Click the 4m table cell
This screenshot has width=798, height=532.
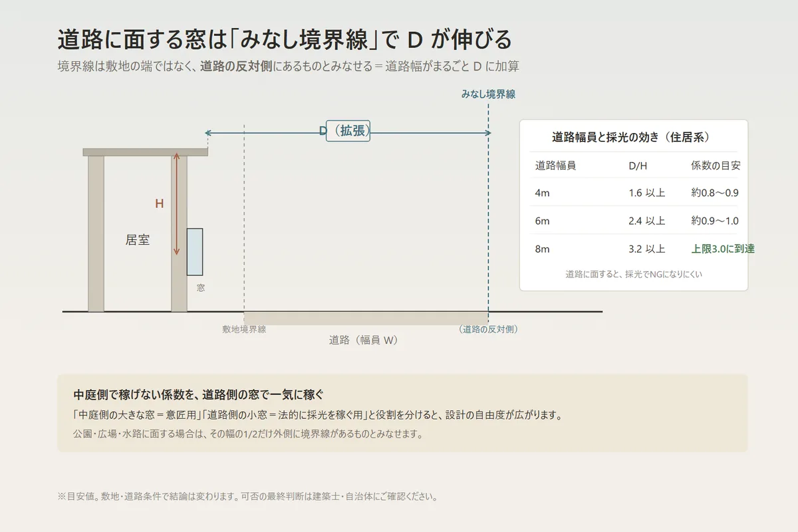(x=543, y=194)
